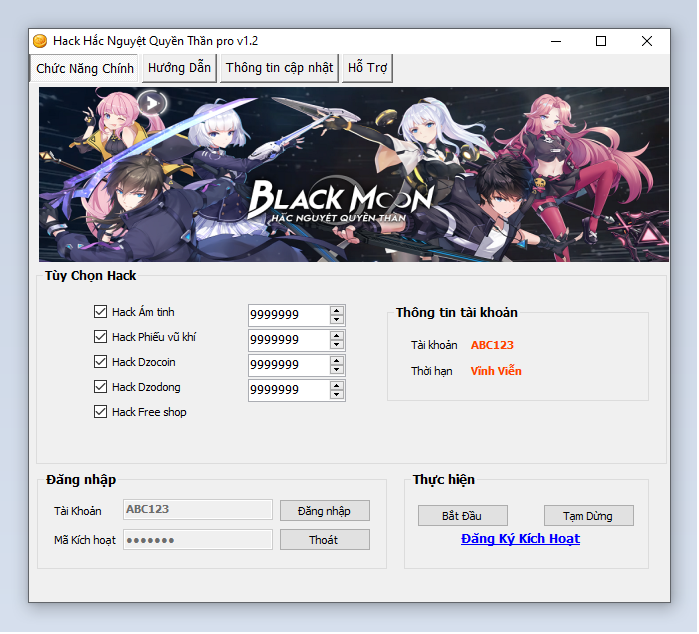699x634 pixels.
Task: Decrease the Dzodong value with down arrow
Action: click(x=337, y=395)
